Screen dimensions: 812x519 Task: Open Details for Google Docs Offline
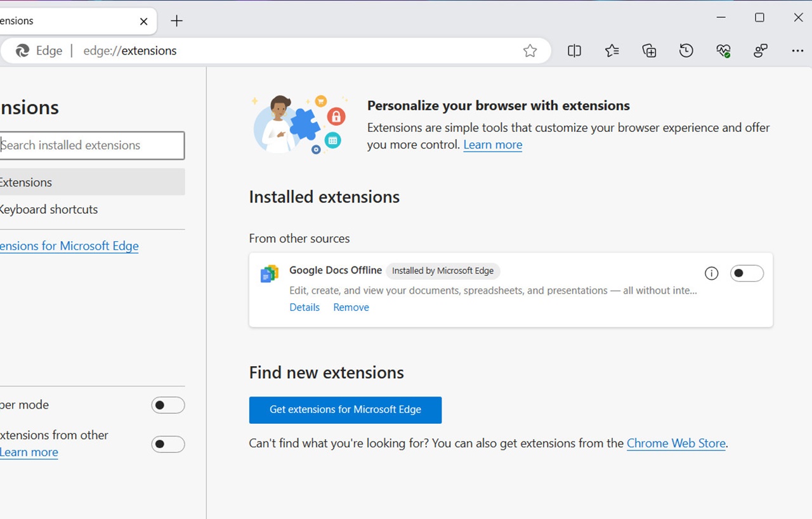(x=304, y=307)
